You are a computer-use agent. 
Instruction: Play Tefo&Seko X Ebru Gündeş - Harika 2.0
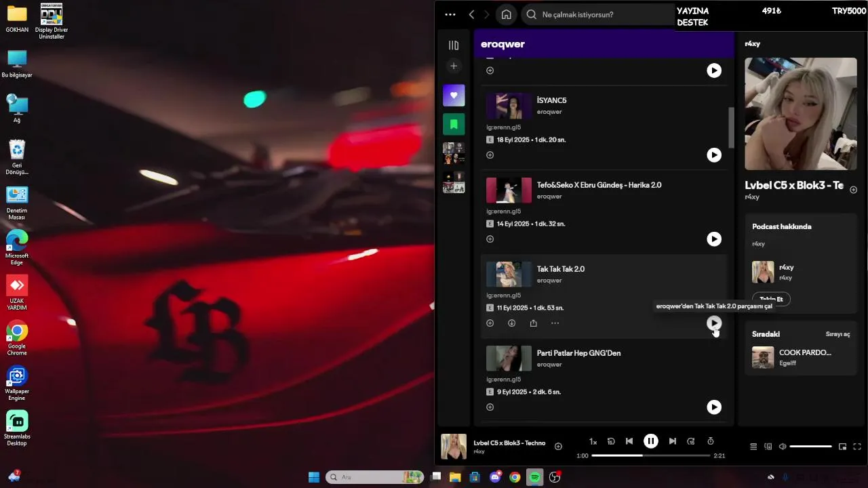coord(714,239)
